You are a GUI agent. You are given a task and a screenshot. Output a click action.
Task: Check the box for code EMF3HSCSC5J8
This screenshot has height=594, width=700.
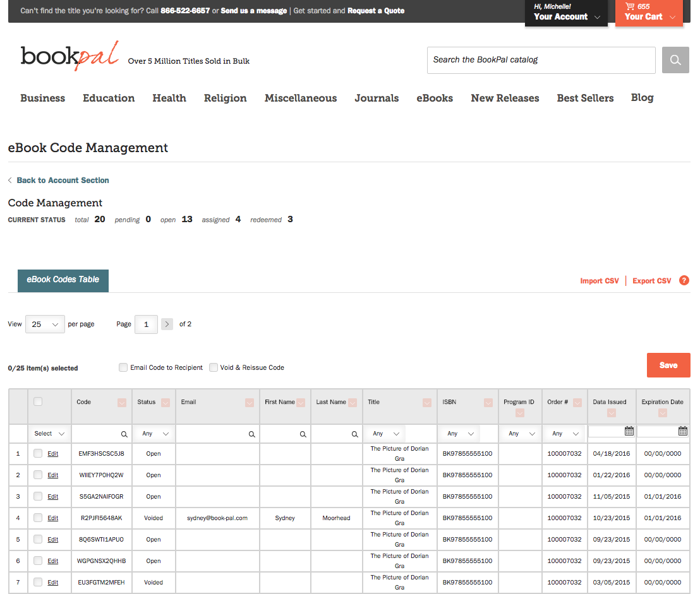point(38,453)
